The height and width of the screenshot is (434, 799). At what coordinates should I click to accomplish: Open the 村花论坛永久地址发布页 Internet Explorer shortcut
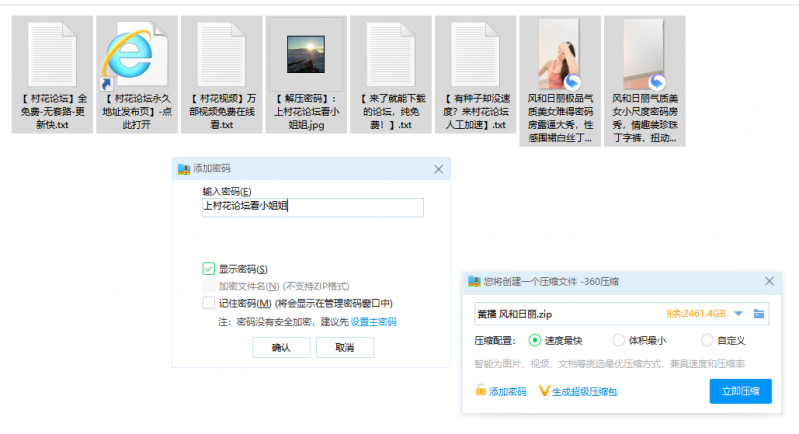pos(137,54)
